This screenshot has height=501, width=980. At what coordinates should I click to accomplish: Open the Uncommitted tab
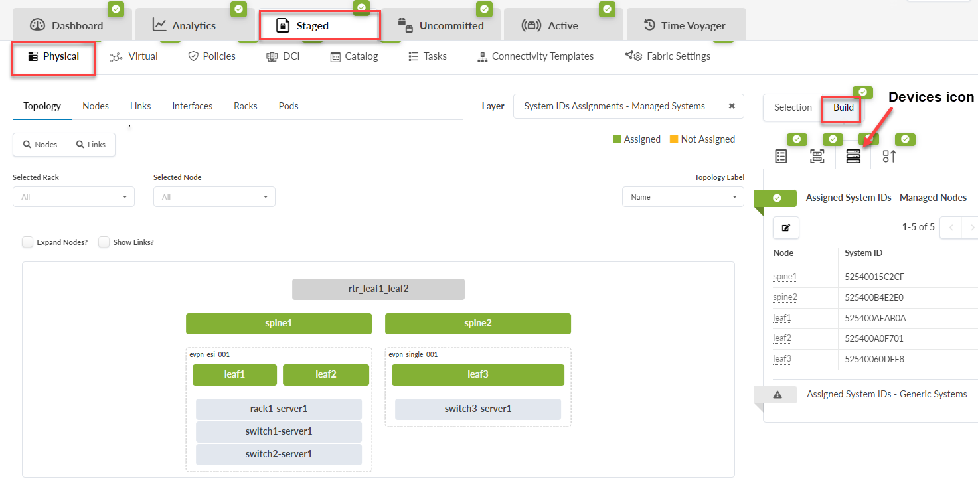441,25
